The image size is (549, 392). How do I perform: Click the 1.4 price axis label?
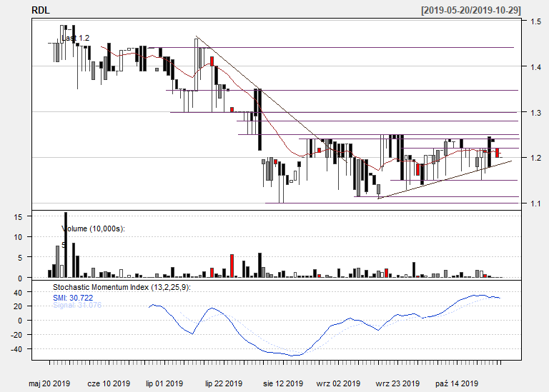coord(535,67)
